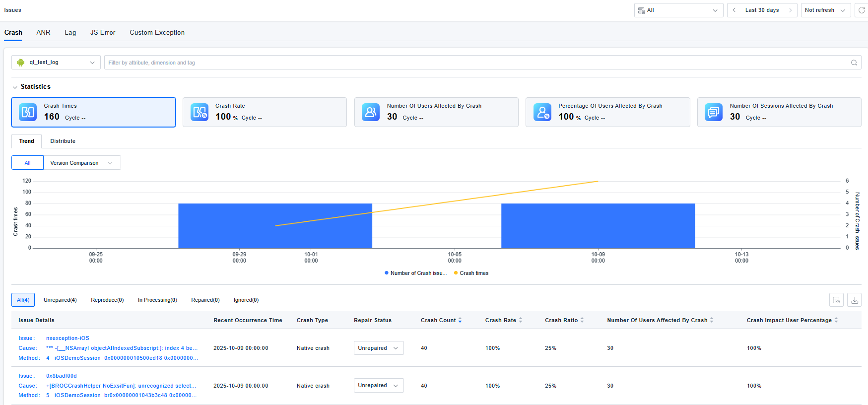Open the ql_test_log app dropdown
The height and width of the screenshot is (405, 868).
[x=56, y=63]
